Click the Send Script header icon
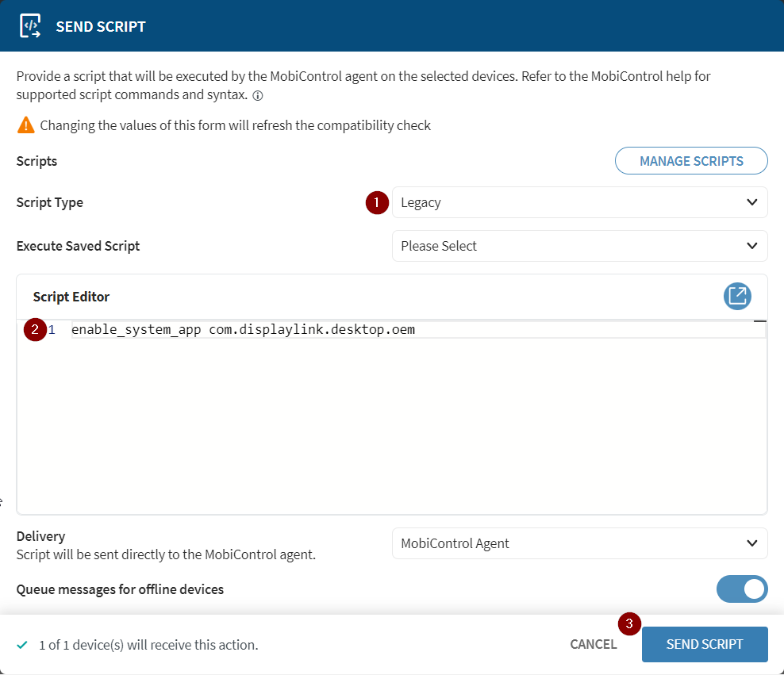 [32, 25]
